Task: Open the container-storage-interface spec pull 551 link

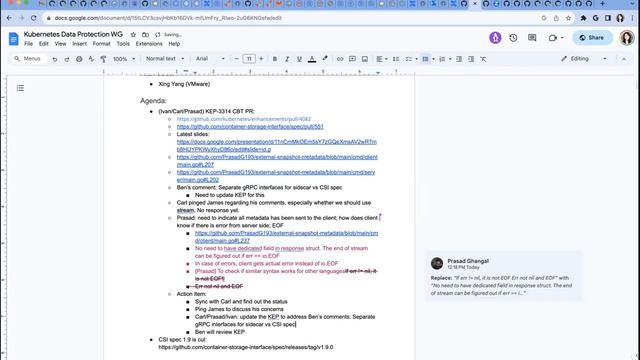Action: (x=250, y=127)
